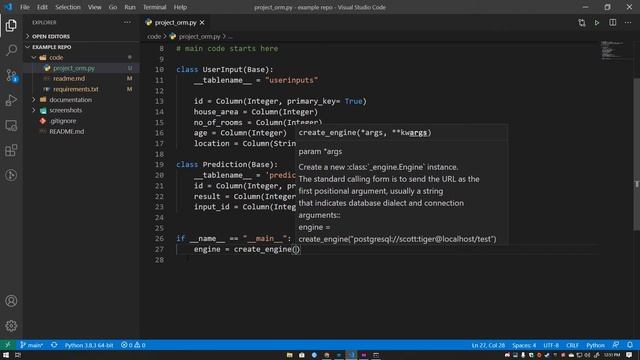Click project_orm.py breadcrumb

[199, 37]
